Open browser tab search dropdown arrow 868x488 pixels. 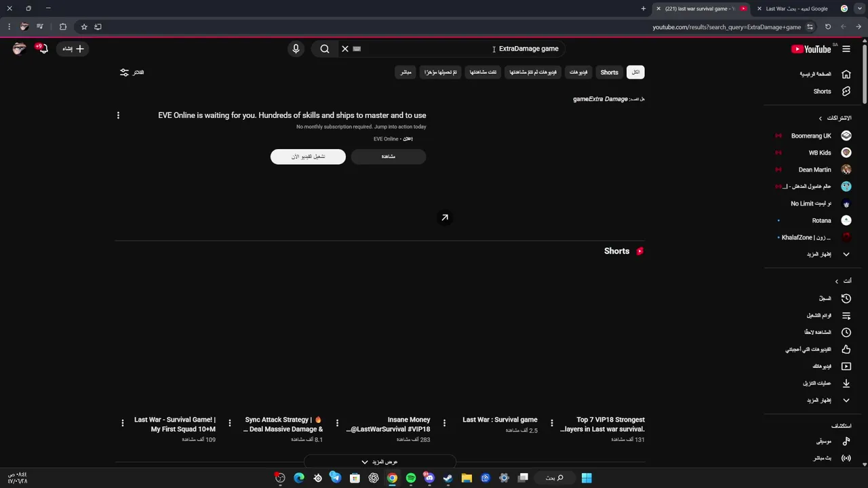coord(860,9)
